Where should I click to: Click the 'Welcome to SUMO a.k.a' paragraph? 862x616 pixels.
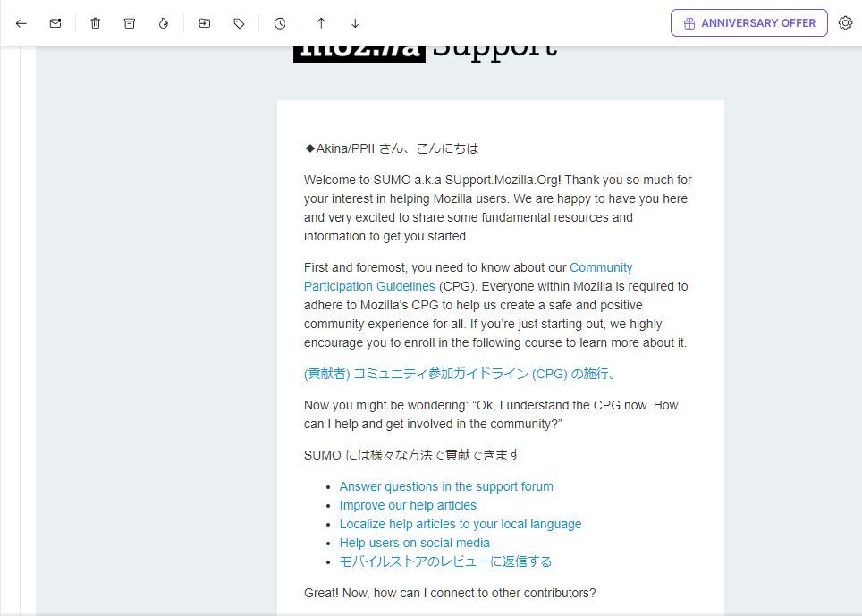(497, 207)
